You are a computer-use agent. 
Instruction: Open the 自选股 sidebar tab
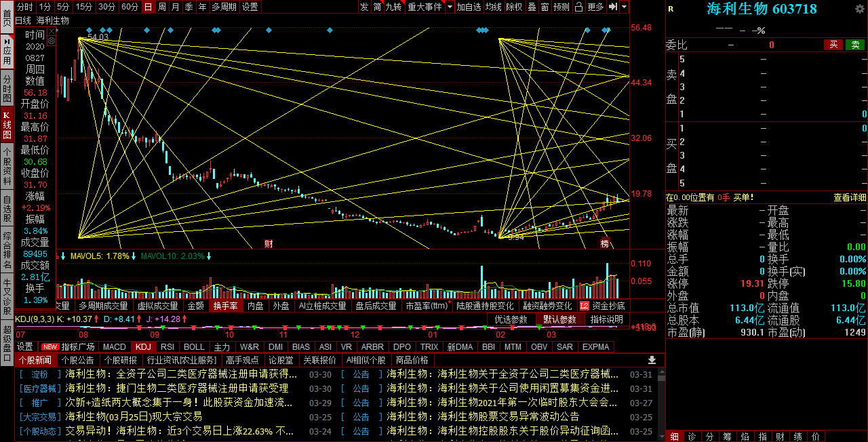tap(7, 209)
